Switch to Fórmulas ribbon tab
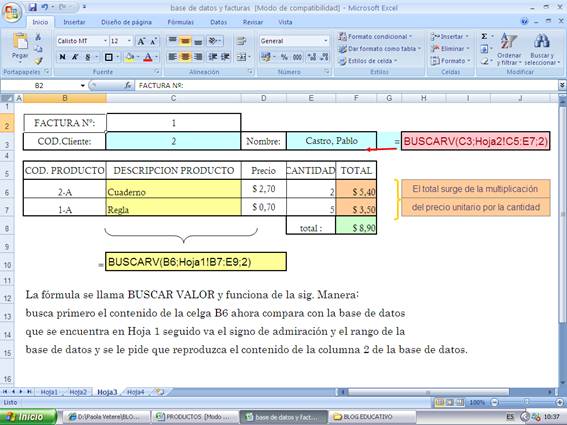This screenshot has height=425, width=567. pos(180,22)
